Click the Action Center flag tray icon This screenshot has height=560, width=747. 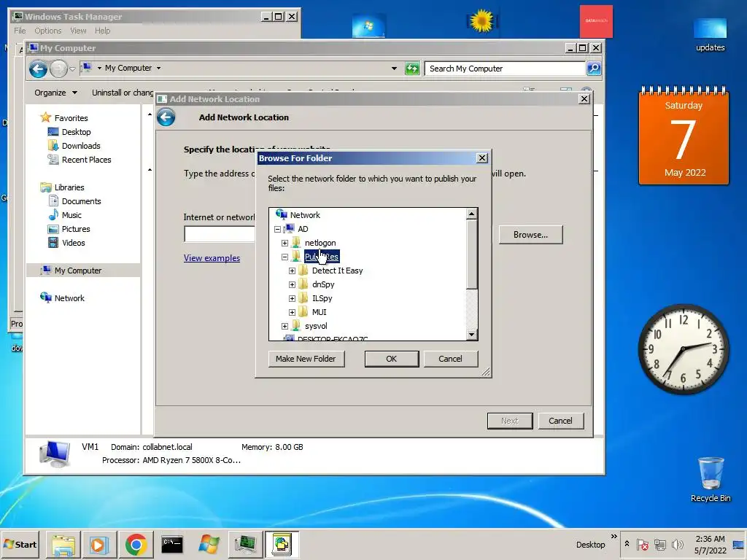643,544
